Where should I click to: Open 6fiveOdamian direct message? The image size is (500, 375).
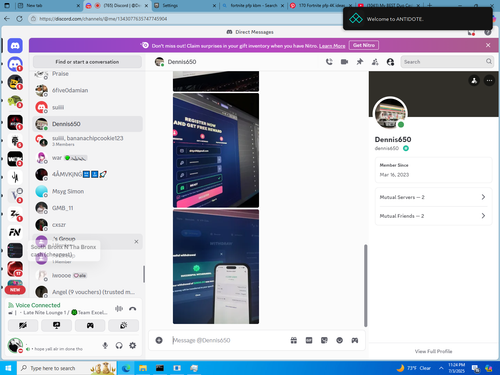coord(87,90)
